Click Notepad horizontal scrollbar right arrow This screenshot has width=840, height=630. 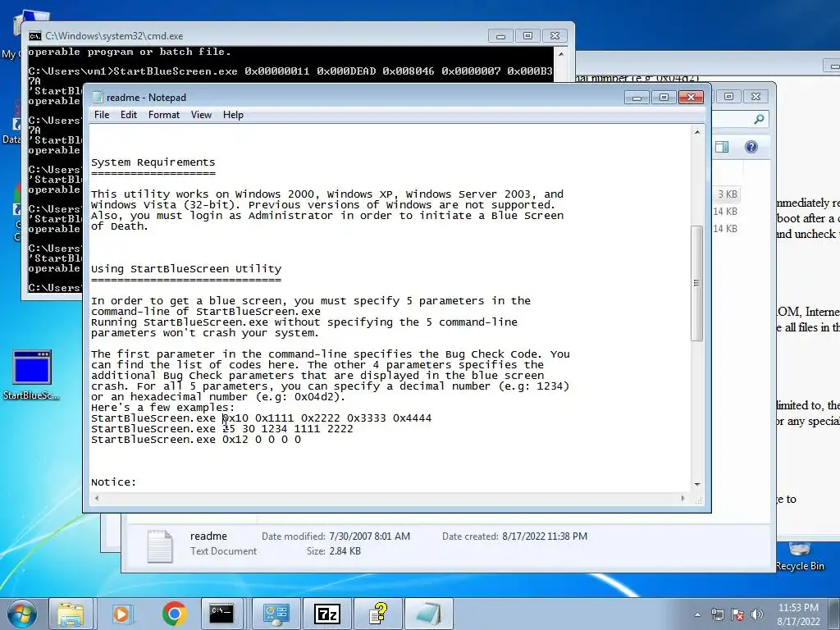(x=682, y=498)
